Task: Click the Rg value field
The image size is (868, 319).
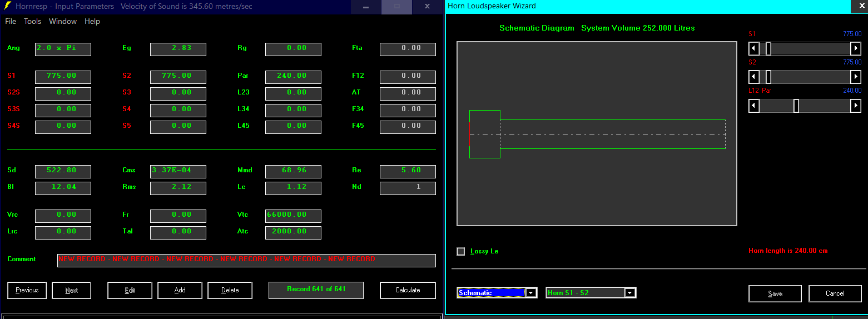Action: [x=293, y=49]
